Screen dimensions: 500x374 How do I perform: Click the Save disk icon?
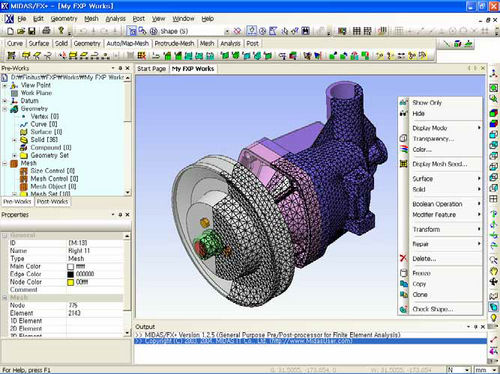(x=32, y=31)
